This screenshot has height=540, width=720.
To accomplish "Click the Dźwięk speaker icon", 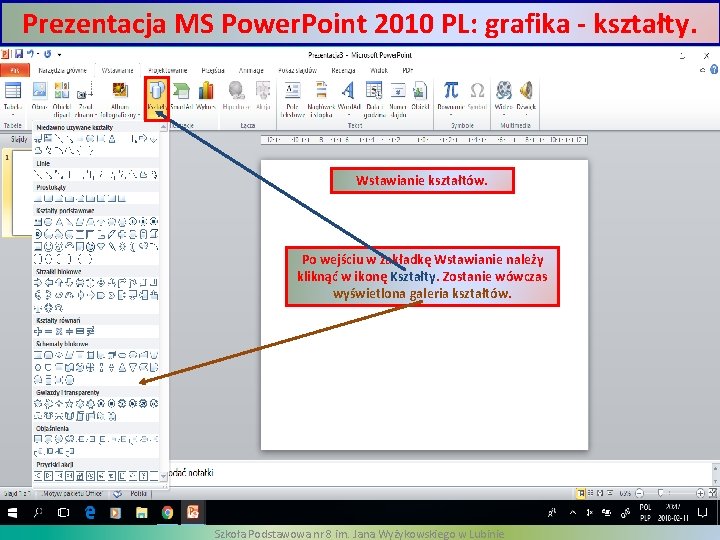I will pos(526,90).
